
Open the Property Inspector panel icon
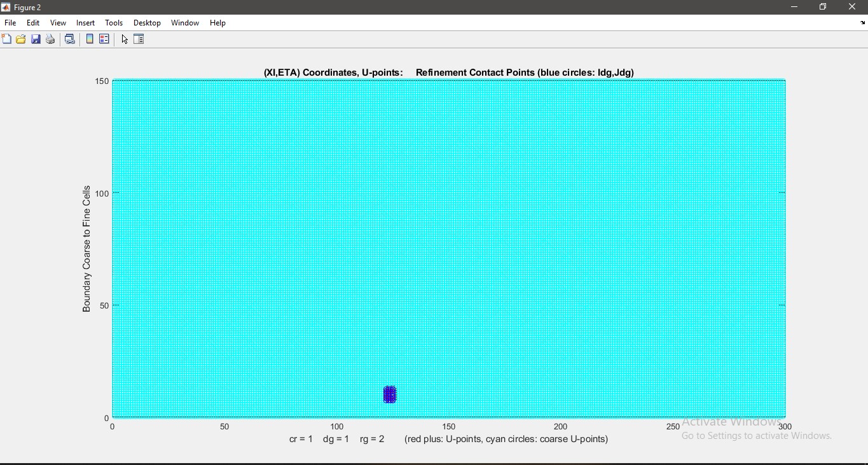tap(139, 39)
